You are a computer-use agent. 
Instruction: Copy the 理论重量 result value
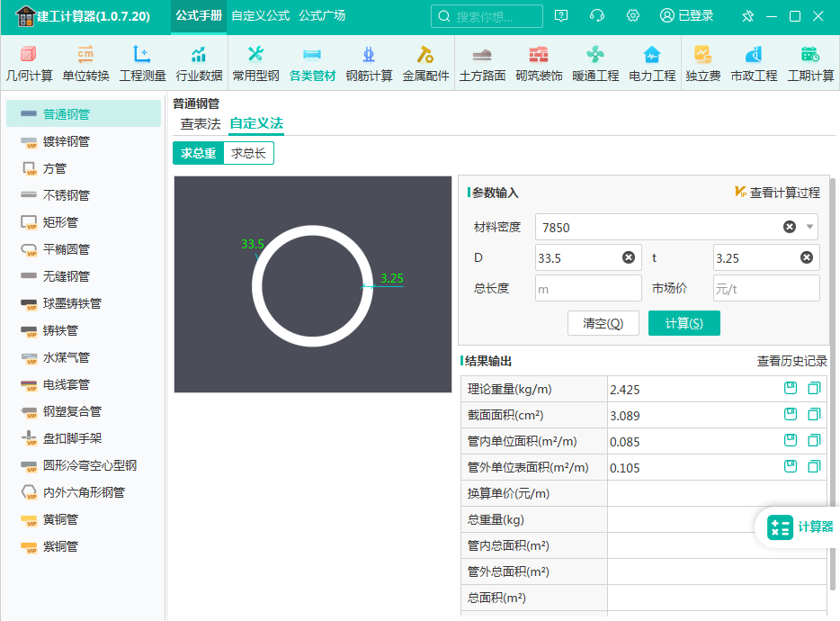tap(814, 389)
